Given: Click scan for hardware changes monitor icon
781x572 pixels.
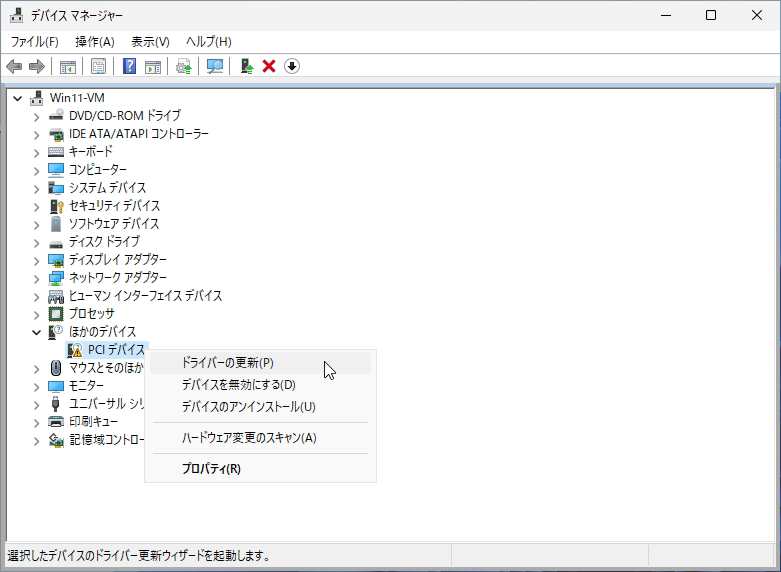Looking at the screenshot, I should click(215, 66).
